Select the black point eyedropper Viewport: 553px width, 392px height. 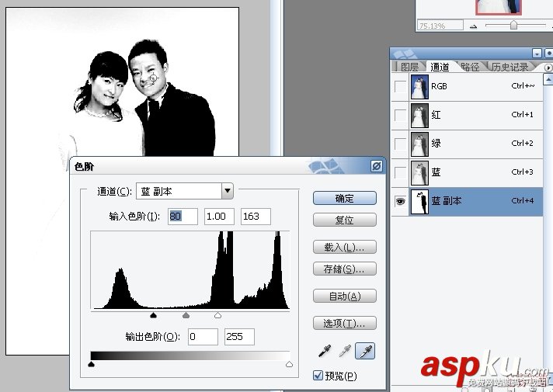(325, 351)
